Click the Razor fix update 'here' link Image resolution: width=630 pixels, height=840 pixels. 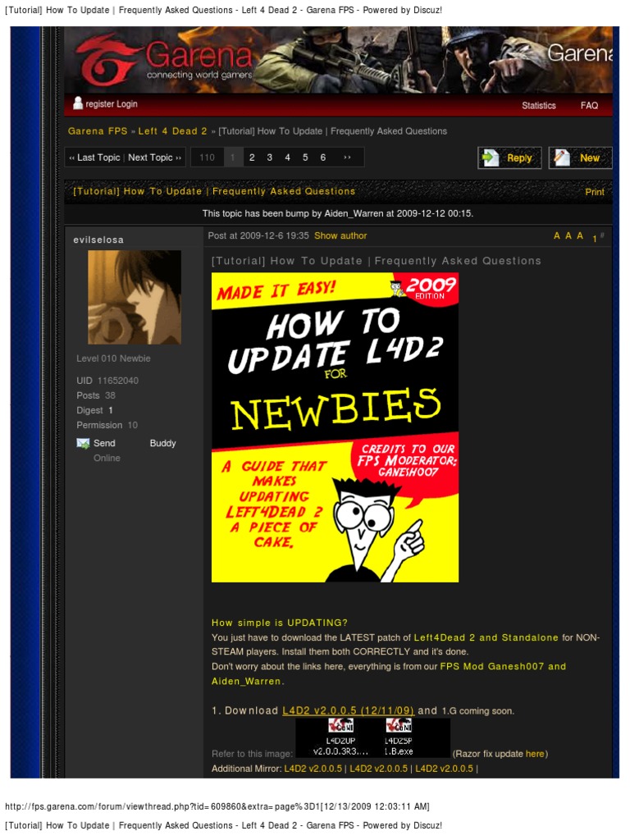(535, 754)
